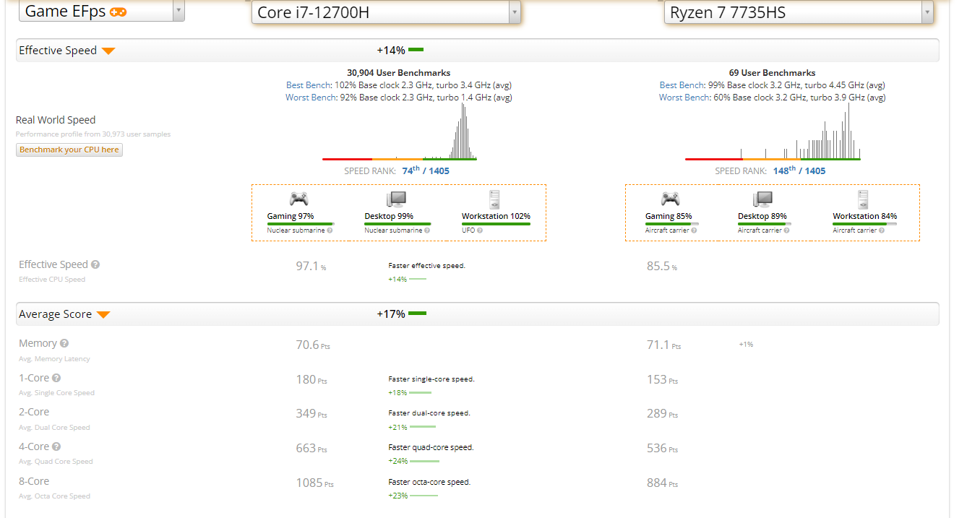980x518 pixels.
Task: Open the Ryzen 7 7735HS selector dropdown
Action: click(x=799, y=12)
